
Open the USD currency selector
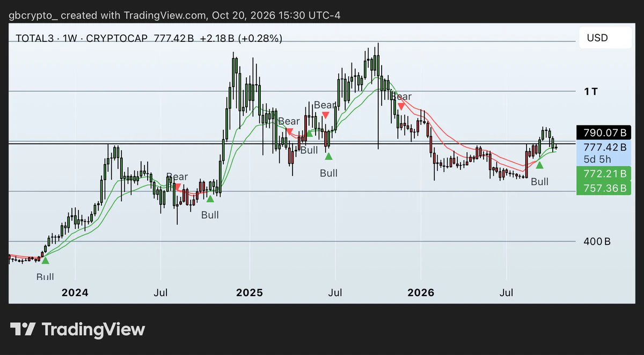pos(605,38)
